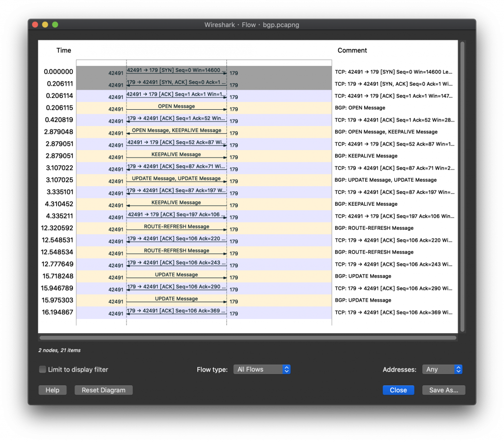Click comment with Seq=106 Ack=290
This screenshot has height=442, width=504.
(x=394, y=288)
